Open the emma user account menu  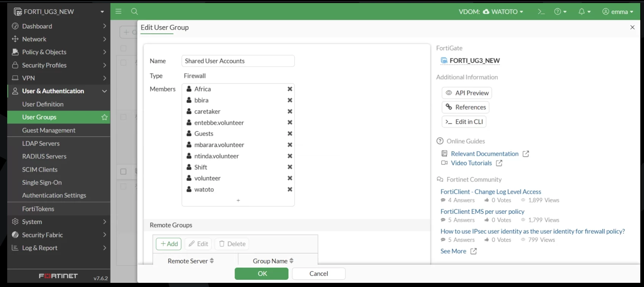[618, 12]
